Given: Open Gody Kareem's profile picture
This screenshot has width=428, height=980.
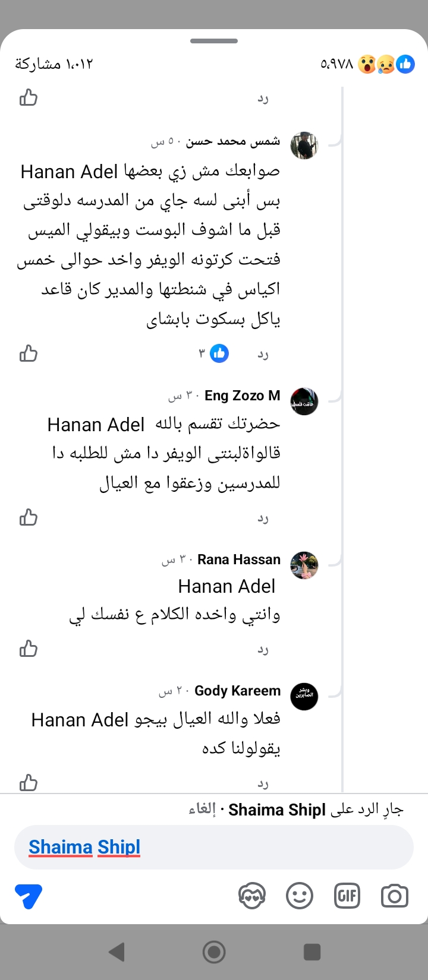Looking at the screenshot, I should click(304, 697).
